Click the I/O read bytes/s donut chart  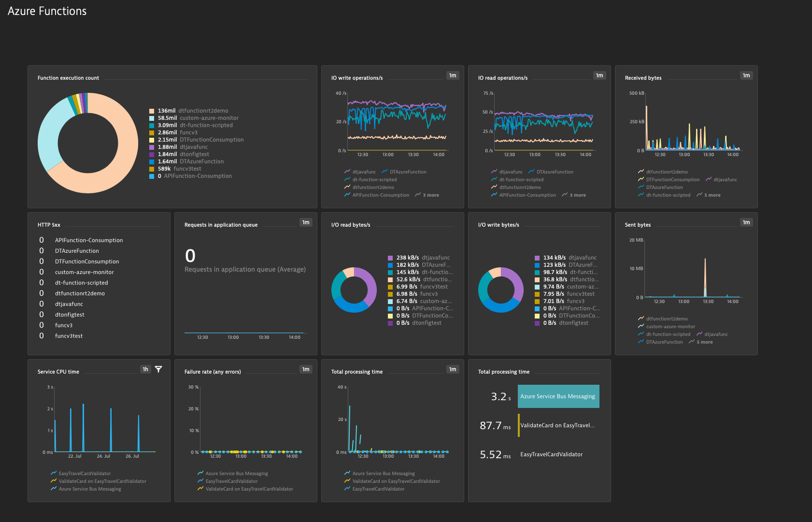(354, 290)
